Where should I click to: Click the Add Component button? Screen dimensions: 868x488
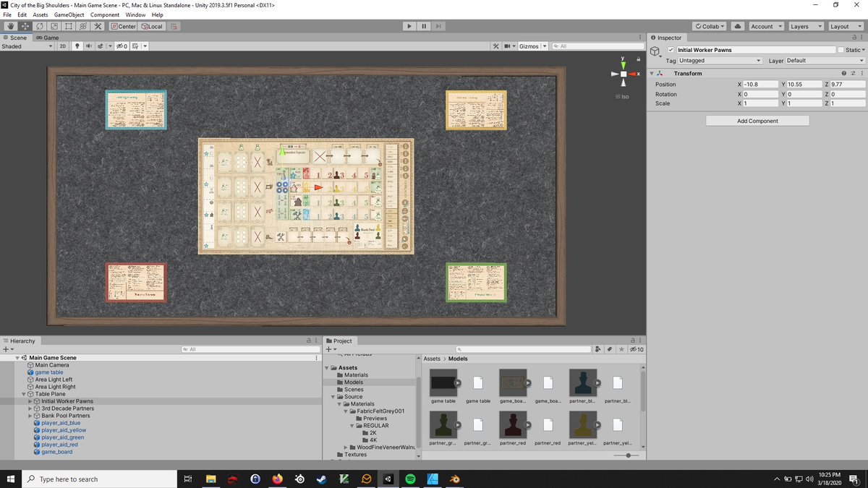click(757, 121)
